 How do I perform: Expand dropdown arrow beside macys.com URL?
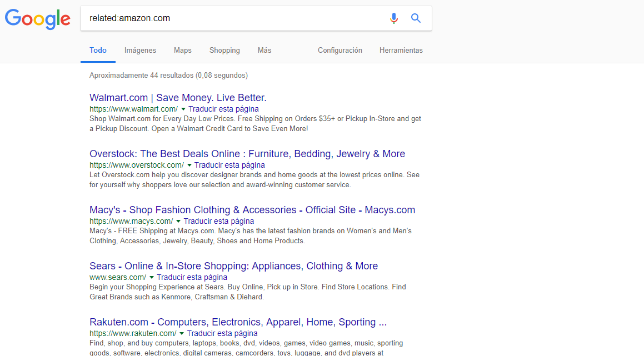(179, 222)
